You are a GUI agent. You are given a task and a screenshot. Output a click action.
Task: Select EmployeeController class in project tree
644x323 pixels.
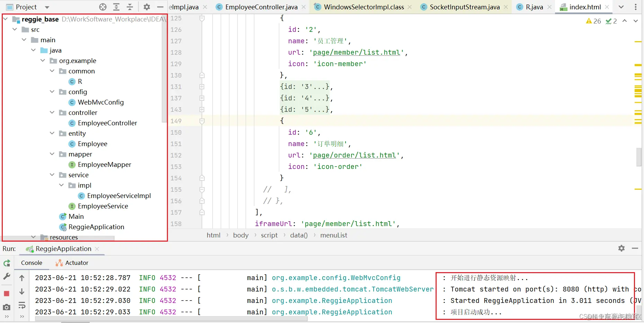coord(107,123)
